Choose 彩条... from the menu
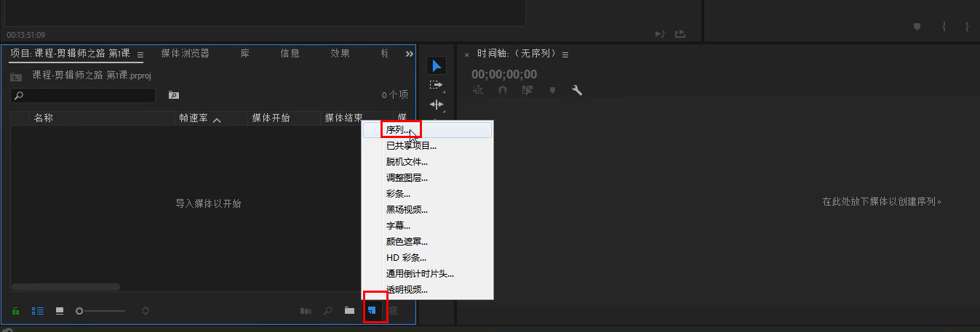The width and height of the screenshot is (980, 332). point(428,194)
